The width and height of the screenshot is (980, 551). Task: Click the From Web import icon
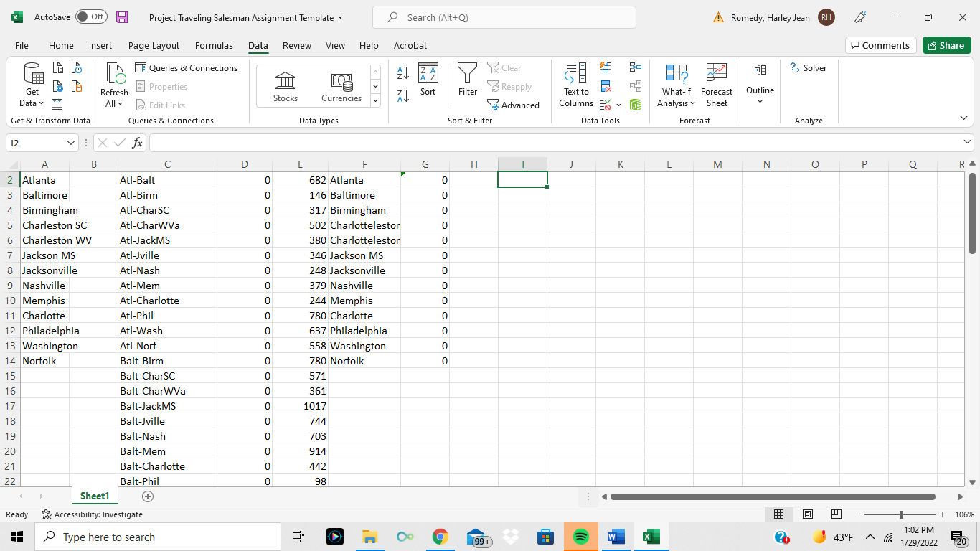pos(58,87)
